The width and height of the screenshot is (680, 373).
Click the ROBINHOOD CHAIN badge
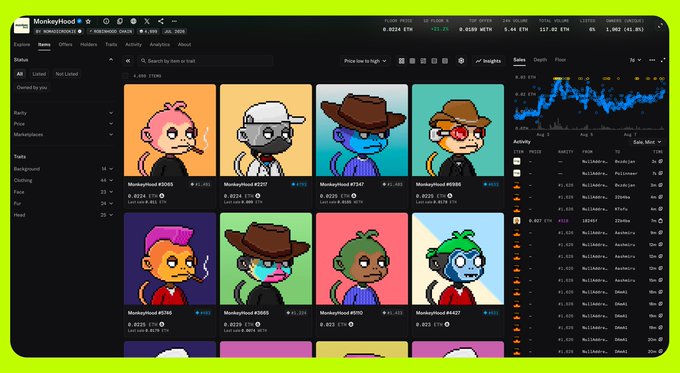tap(111, 32)
